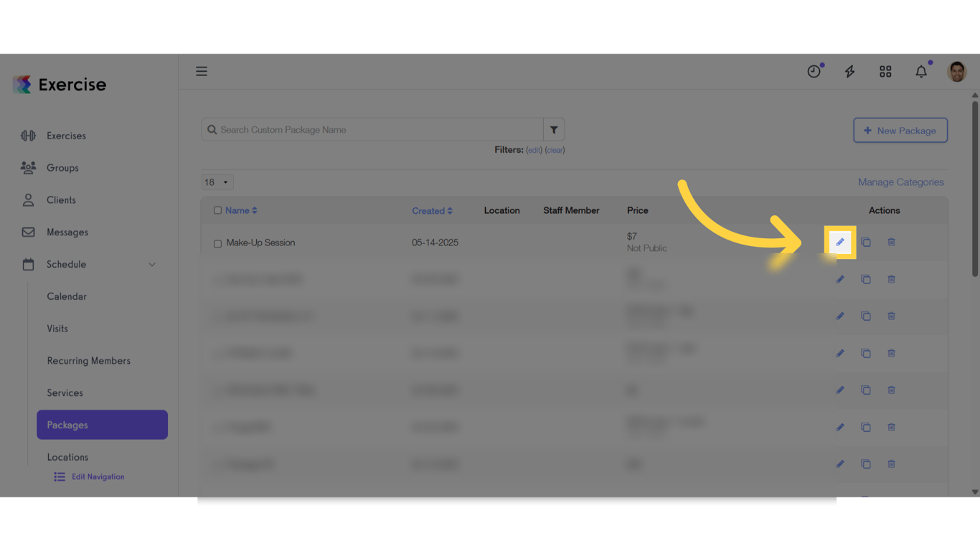Viewport: 980px width, 551px height.
Task: Collapse the Schedule section chevron
Action: [151, 264]
